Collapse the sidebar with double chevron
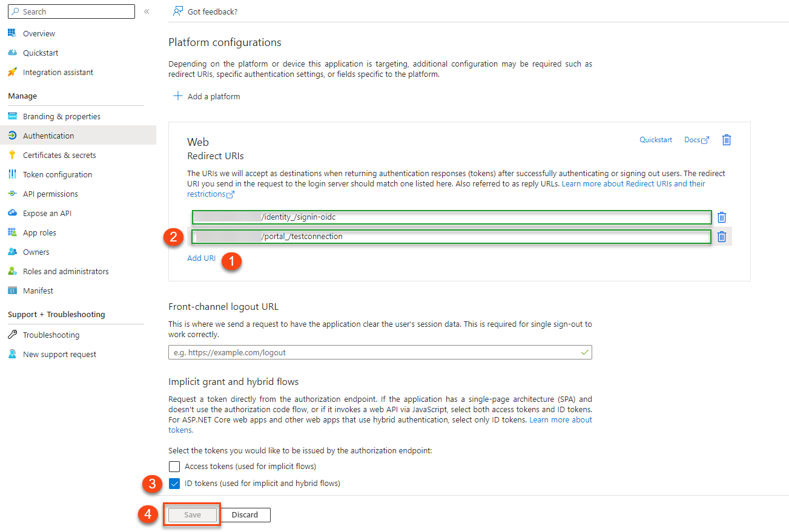The height and width of the screenshot is (532, 789). pos(147,11)
